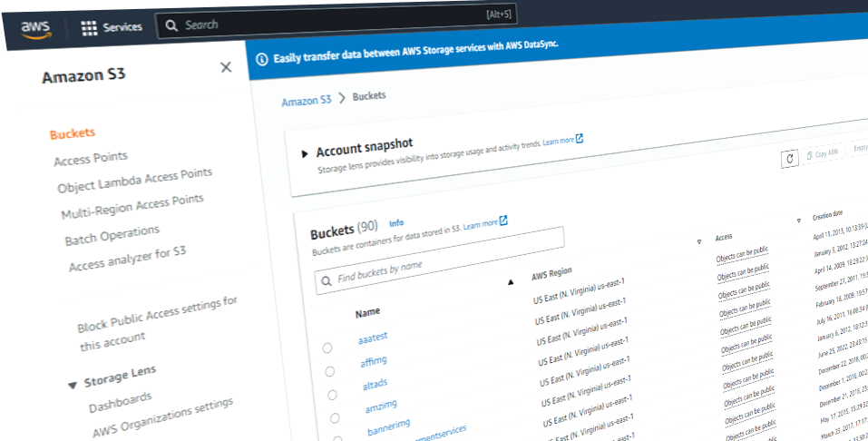Open AWS Organizations settings
This screenshot has height=441, width=868.
click(x=162, y=417)
